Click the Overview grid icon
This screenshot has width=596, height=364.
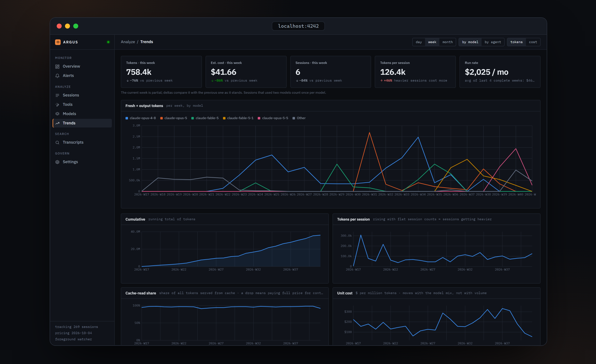pos(57,66)
